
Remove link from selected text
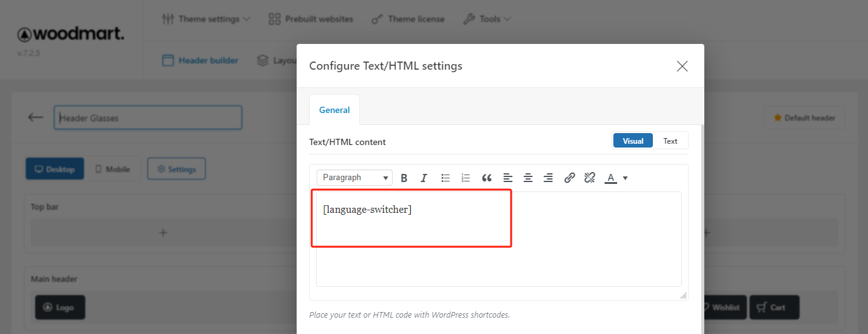(x=590, y=178)
